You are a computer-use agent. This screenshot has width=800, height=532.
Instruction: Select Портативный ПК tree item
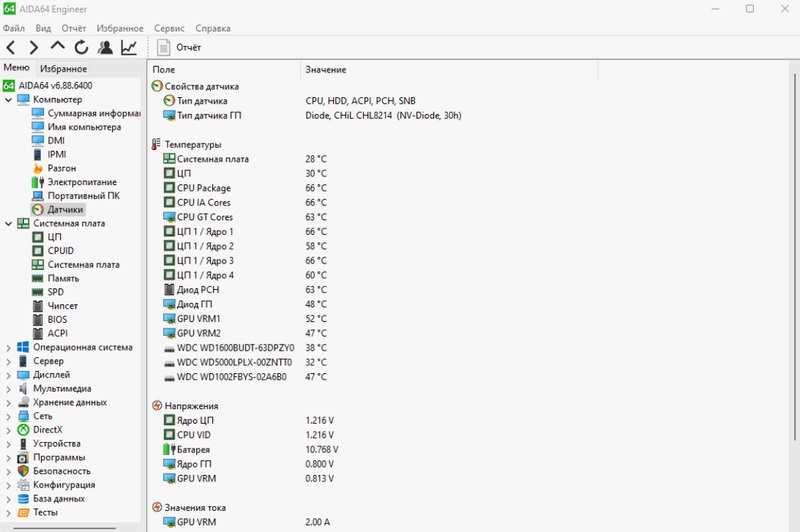[84, 196]
